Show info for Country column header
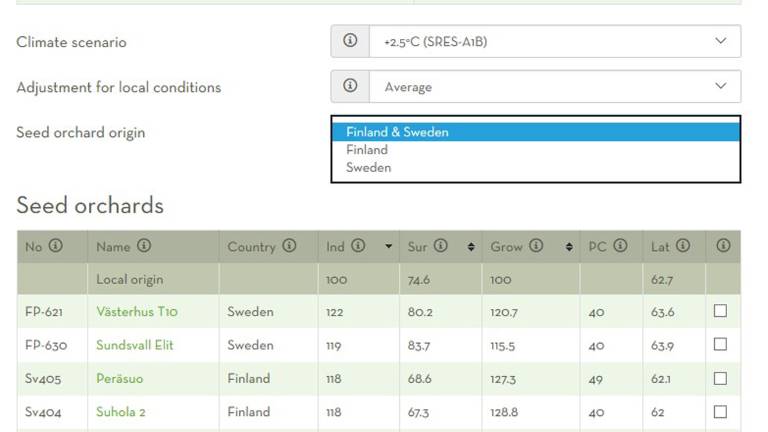This screenshot has height=432, width=768. click(x=289, y=245)
